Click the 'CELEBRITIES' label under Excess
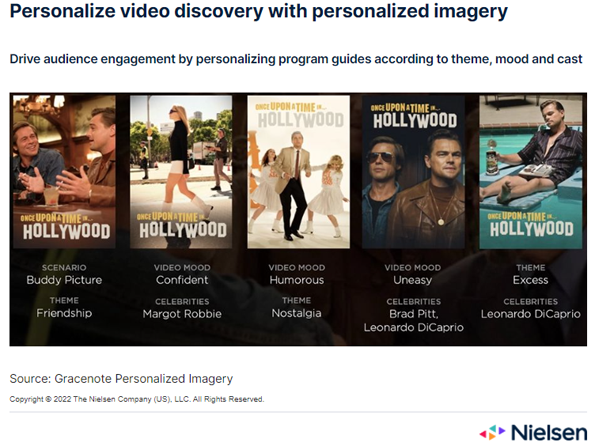The image size is (595, 446). 530,301
